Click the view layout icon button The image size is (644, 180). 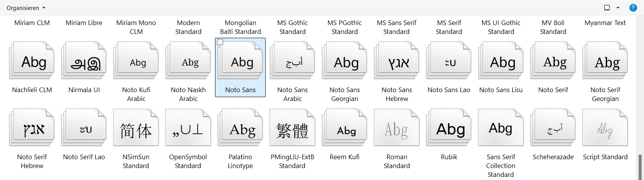[x=607, y=8]
